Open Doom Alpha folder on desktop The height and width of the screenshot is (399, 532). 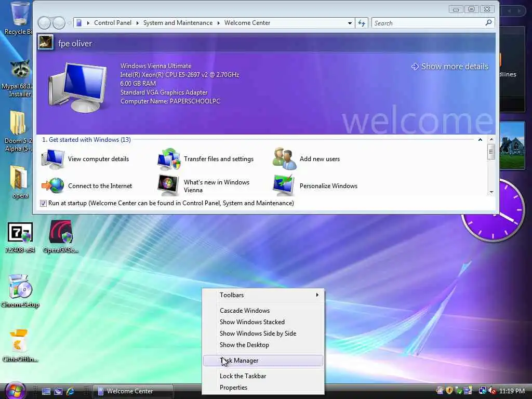pos(18,131)
